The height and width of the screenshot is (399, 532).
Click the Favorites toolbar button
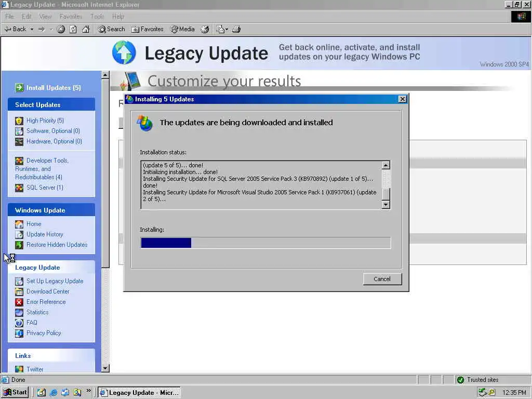(x=148, y=29)
